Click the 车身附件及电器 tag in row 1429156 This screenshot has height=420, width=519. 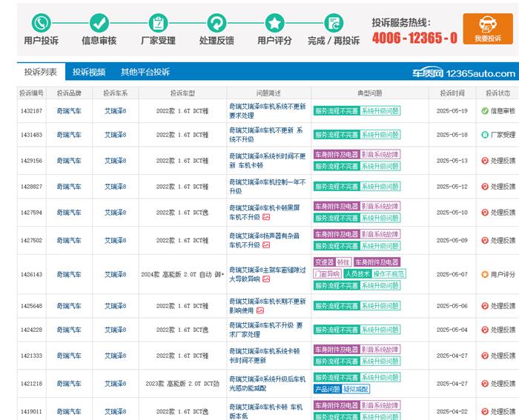[337, 154]
